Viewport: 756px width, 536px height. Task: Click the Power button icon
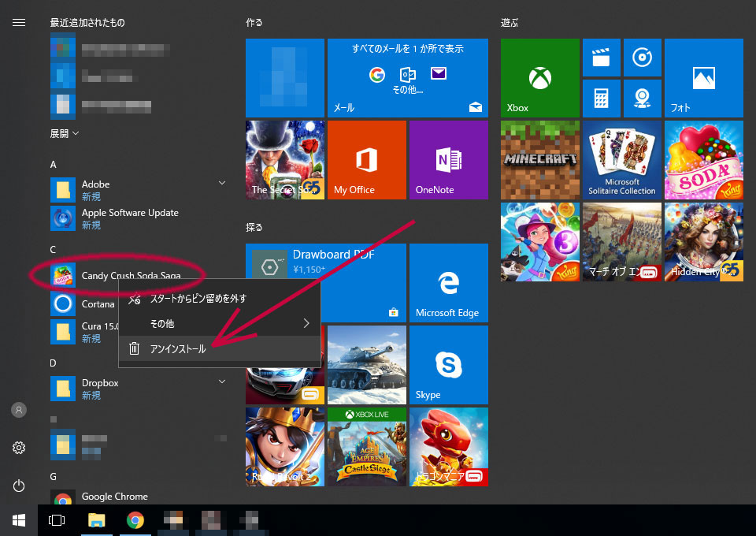19,486
